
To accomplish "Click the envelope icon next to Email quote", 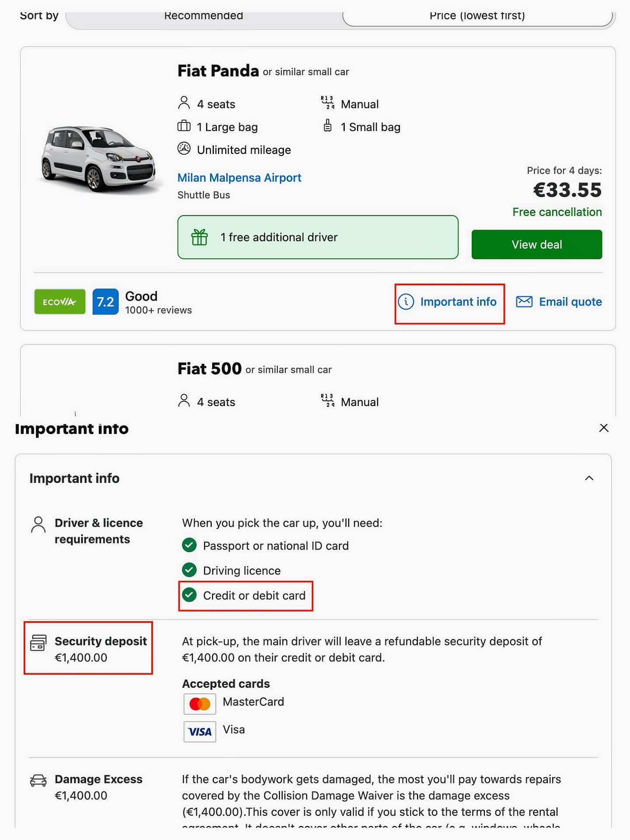I will [524, 301].
